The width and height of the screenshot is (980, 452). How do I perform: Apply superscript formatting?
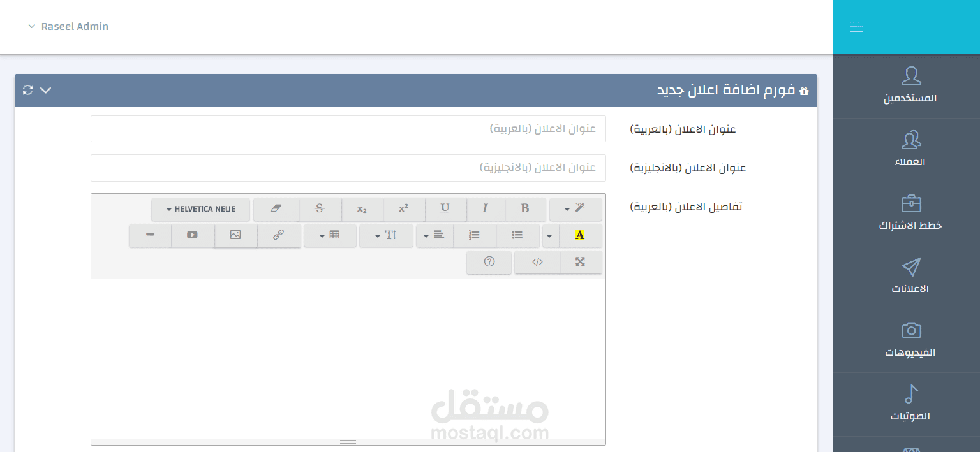[x=403, y=208]
